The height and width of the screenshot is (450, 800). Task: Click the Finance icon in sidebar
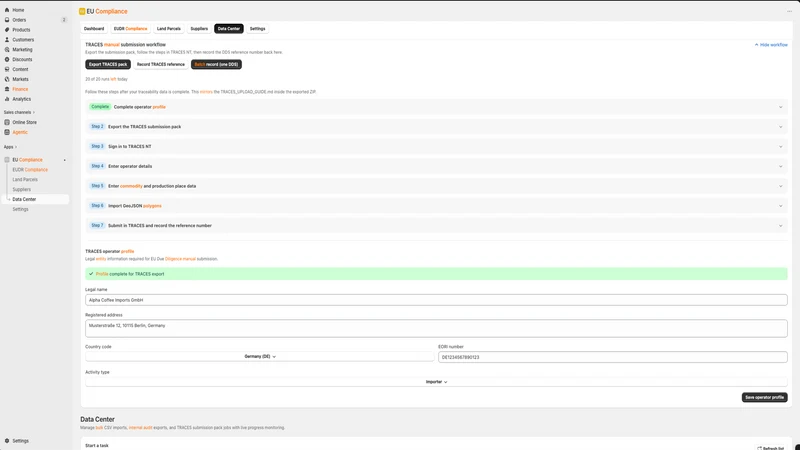7,89
